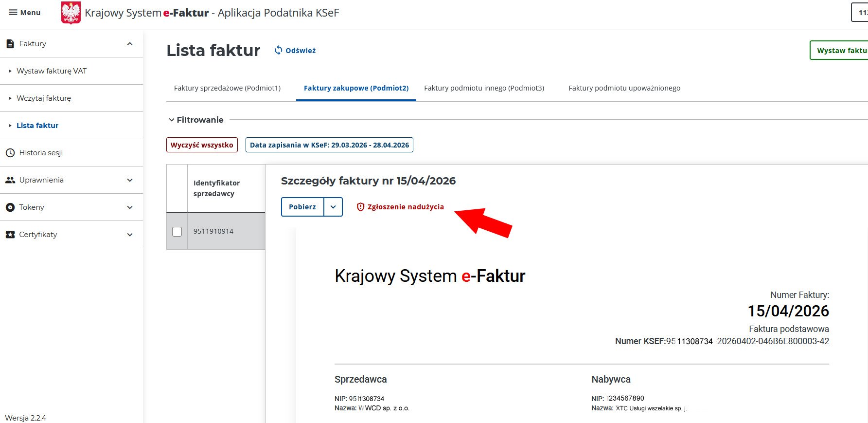Viewport: 868px width, 423px height.
Task: Click the Uprawnienia people icon
Action: point(10,180)
